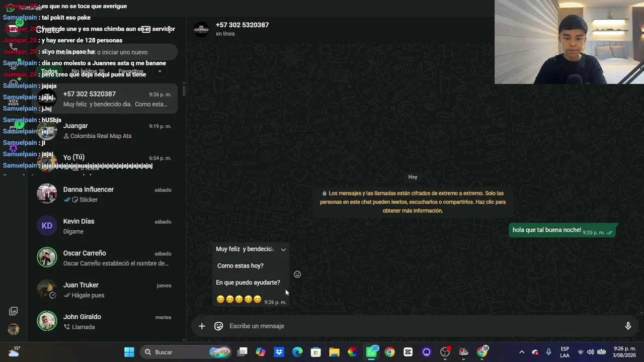Open CapCut from the taskbar
The width and height of the screenshot is (644, 362).
pos(408,352)
